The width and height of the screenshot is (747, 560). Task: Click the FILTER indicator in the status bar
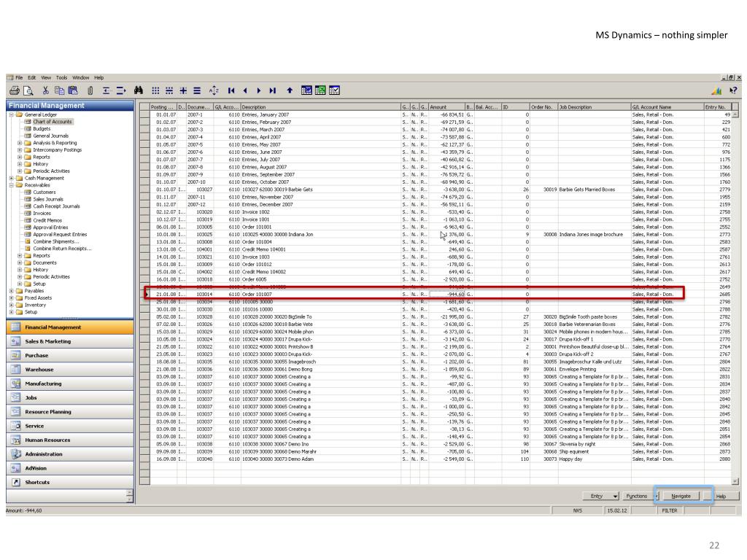click(670, 510)
